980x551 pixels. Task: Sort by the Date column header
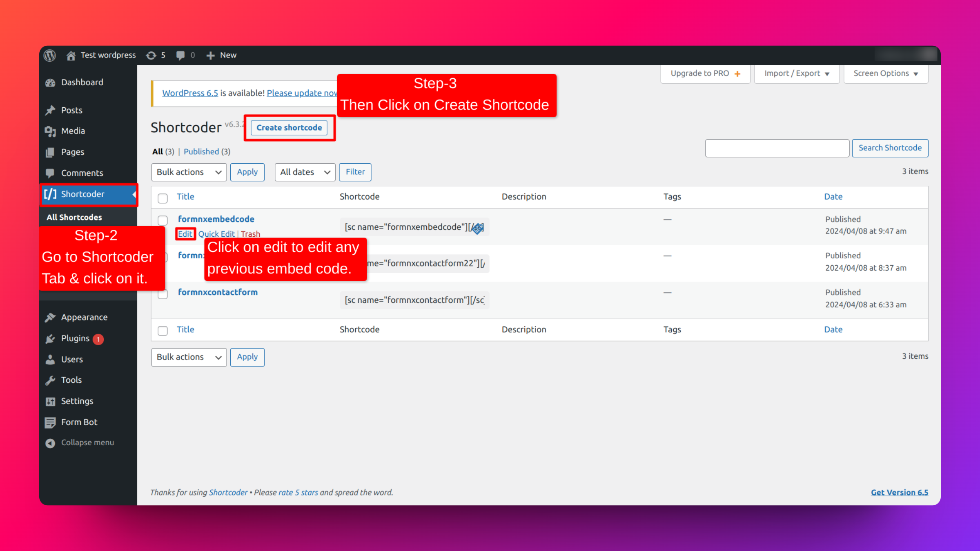(833, 197)
